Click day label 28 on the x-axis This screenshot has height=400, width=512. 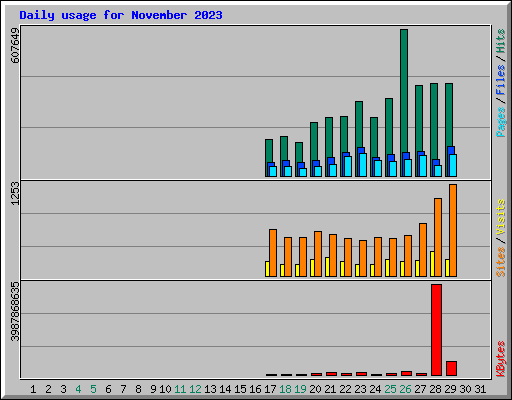435,389
